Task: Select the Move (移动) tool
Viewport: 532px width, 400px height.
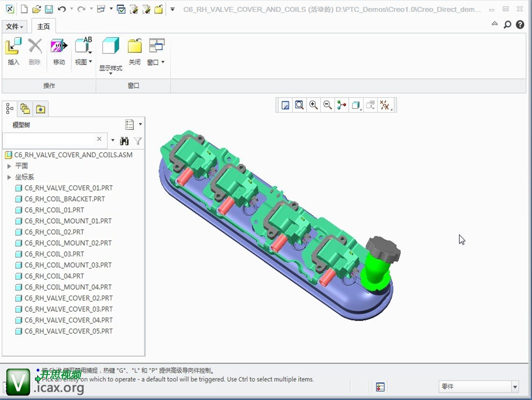Action: 59,46
